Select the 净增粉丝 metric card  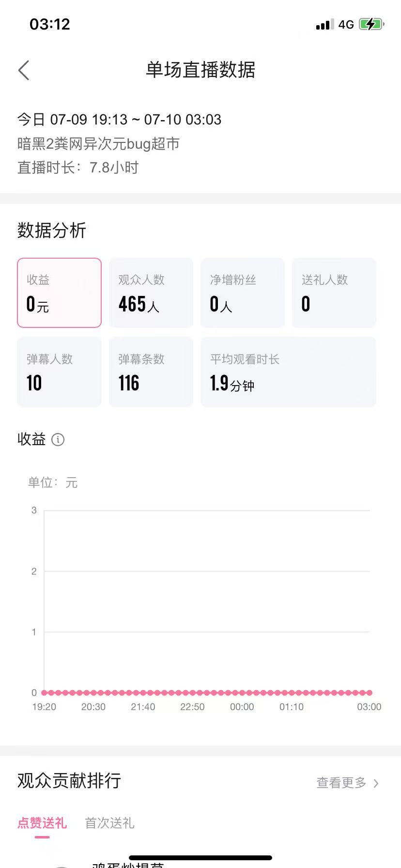[243, 293]
